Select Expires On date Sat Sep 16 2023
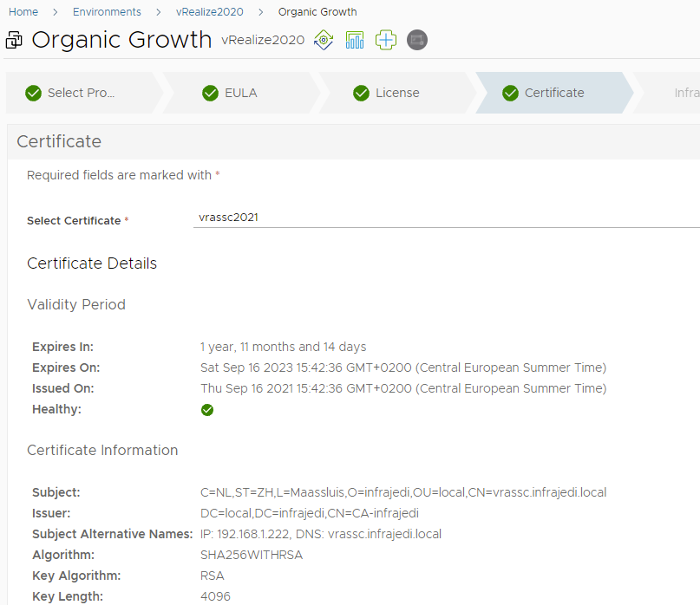Screen dimensions: 700x605 403,368
